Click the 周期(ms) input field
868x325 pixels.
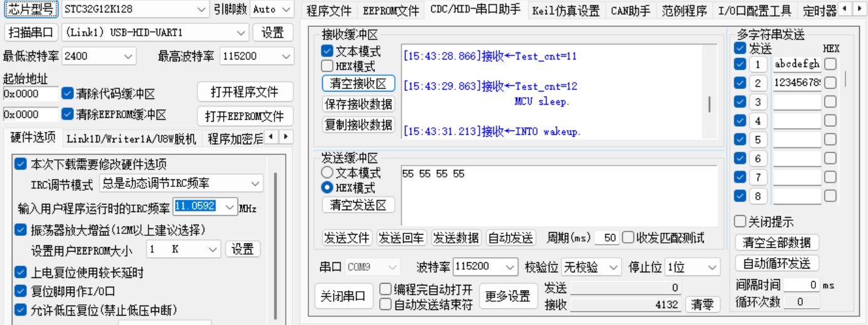606,238
